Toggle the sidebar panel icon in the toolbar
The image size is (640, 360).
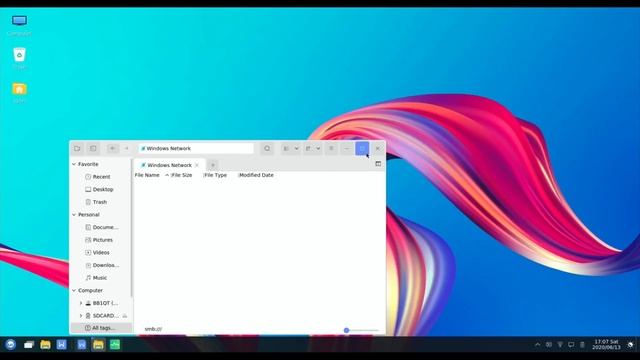click(93, 149)
